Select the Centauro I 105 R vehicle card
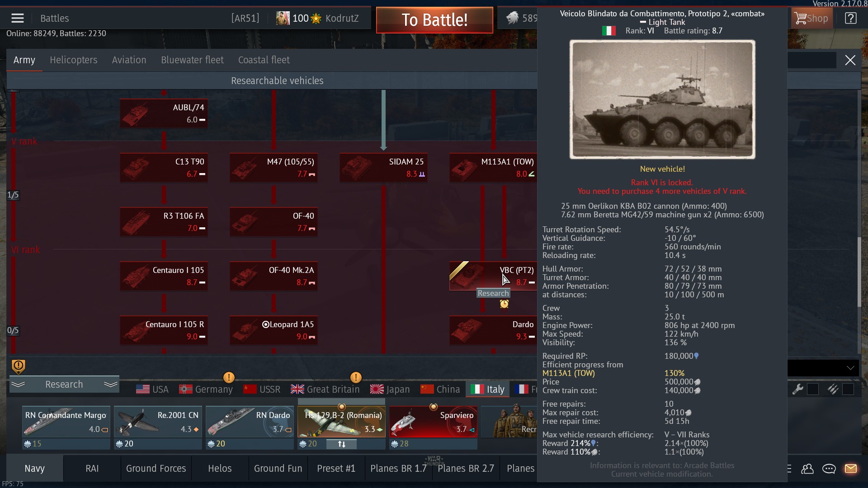 point(164,330)
